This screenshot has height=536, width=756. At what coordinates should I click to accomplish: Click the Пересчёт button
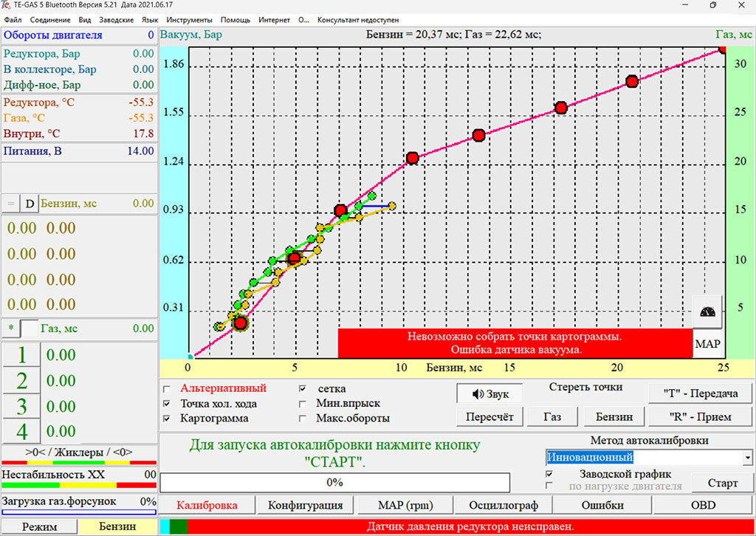tap(490, 417)
